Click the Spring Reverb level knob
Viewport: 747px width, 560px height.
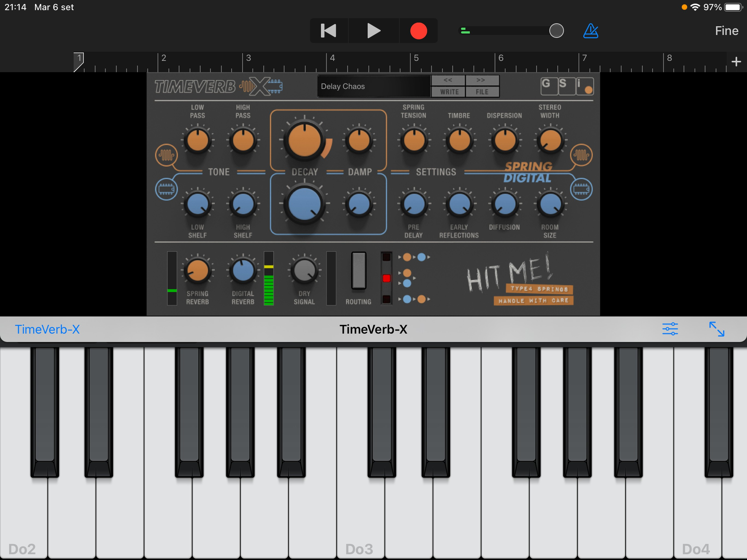click(198, 270)
